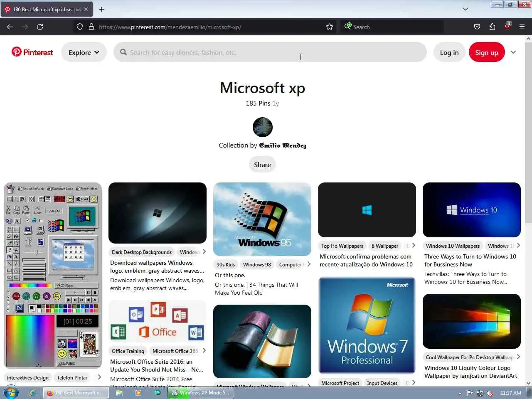Image resolution: width=532 pixels, height=399 pixels.
Task: Bookmark this page with the star icon
Action: (330, 27)
